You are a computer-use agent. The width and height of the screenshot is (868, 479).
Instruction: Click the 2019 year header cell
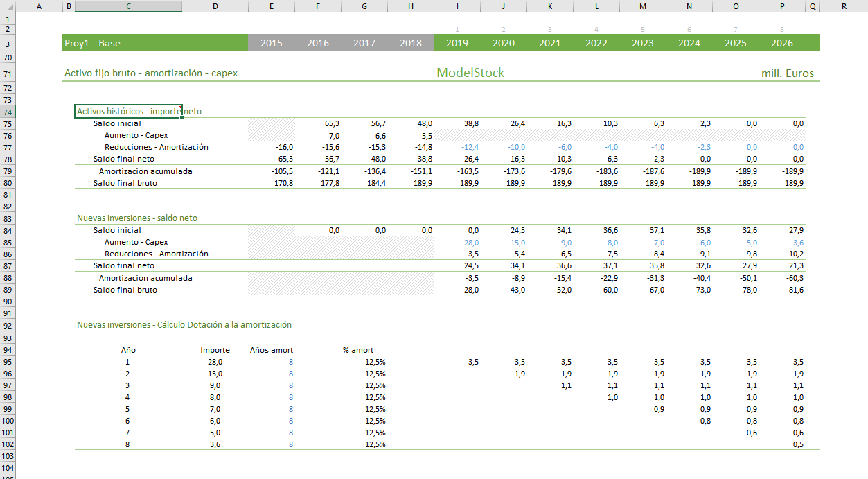[457, 43]
